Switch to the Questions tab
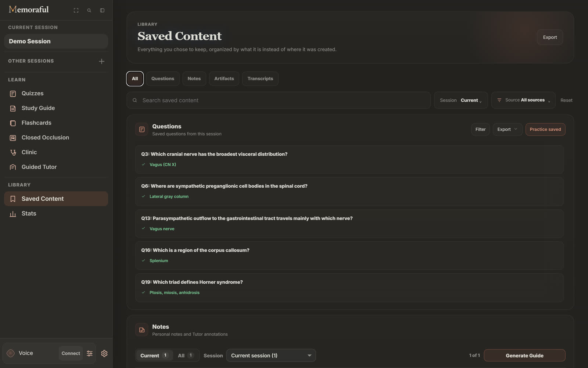The image size is (588, 368). click(x=163, y=79)
